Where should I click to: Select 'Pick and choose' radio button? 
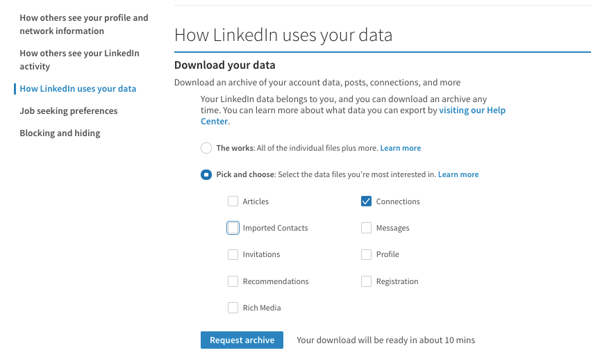click(206, 174)
